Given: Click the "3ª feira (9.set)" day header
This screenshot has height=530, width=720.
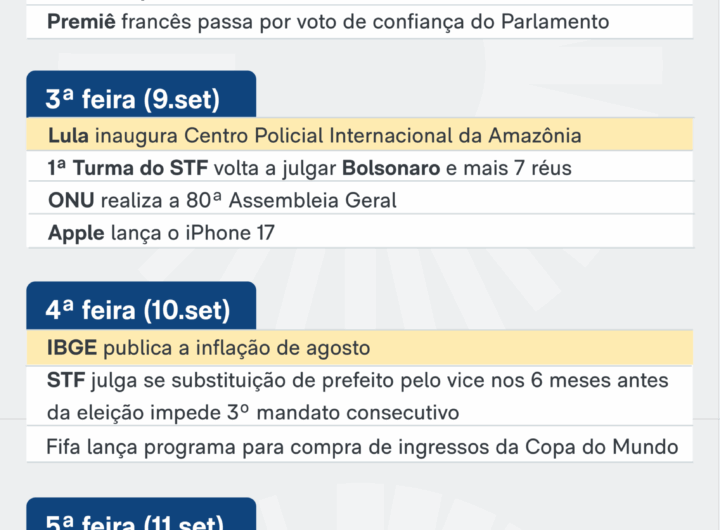Looking at the screenshot, I should 132,99.
